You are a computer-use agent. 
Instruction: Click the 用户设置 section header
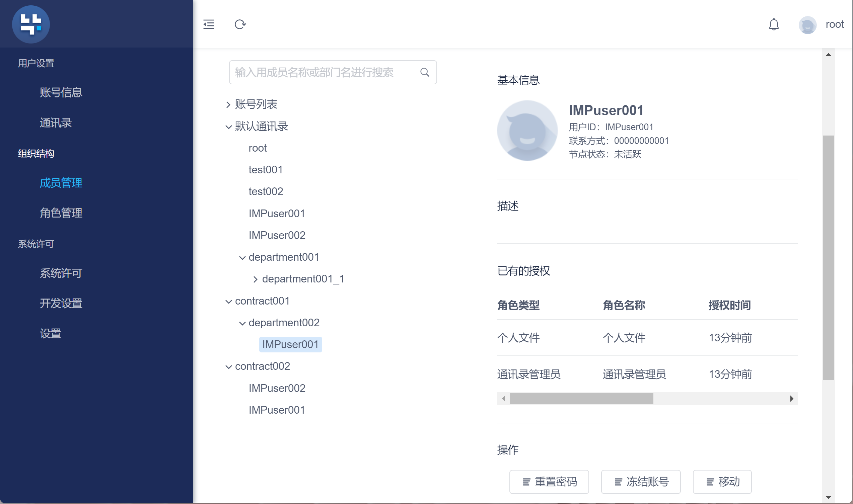click(36, 63)
